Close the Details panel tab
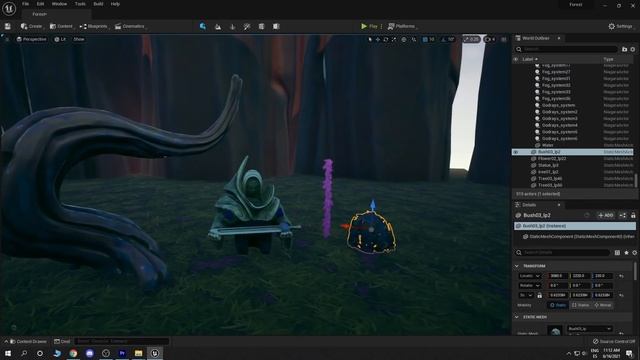640x360 pixels. (x=559, y=204)
